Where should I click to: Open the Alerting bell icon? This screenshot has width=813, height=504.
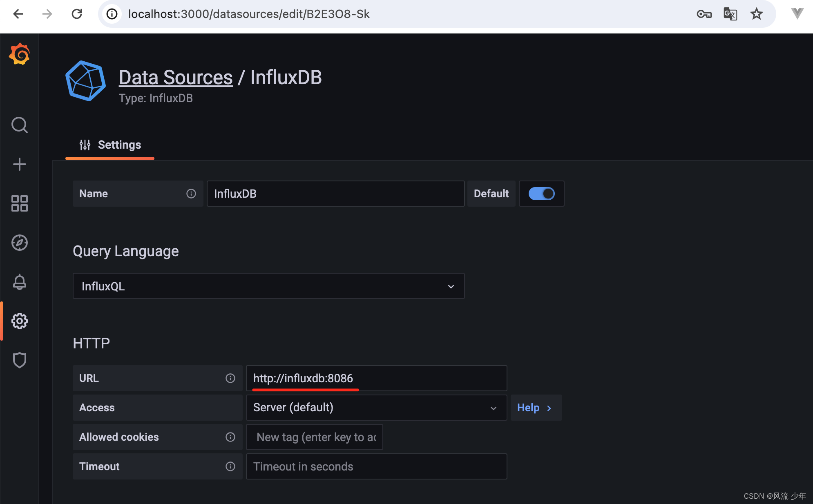click(x=20, y=281)
